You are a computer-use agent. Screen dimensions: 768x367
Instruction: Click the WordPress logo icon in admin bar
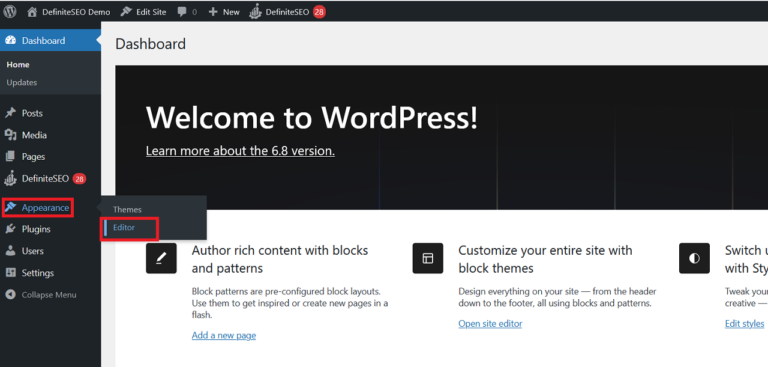10,12
